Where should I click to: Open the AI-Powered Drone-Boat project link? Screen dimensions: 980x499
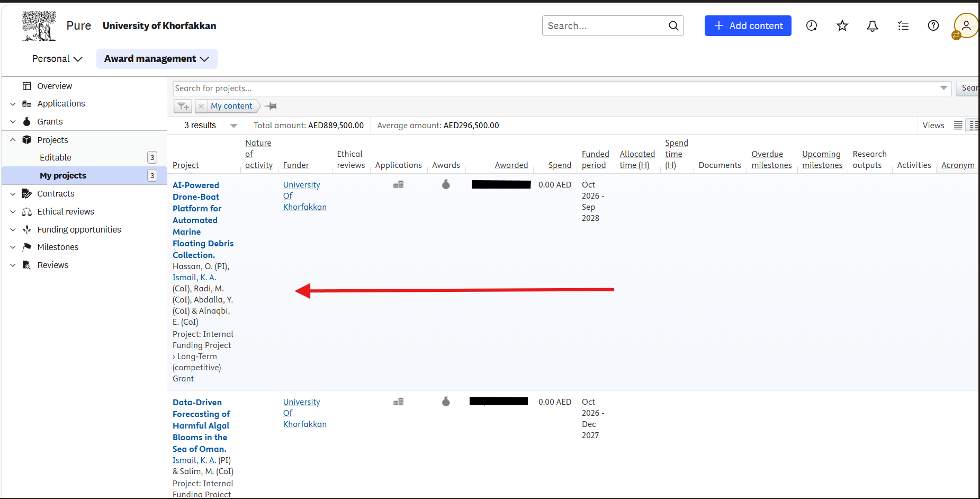203,220
